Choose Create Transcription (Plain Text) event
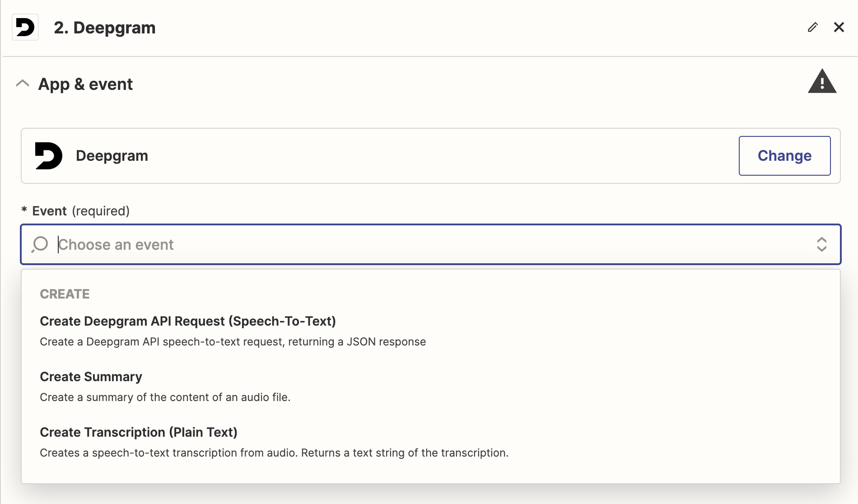 pyautogui.click(x=139, y=432)
